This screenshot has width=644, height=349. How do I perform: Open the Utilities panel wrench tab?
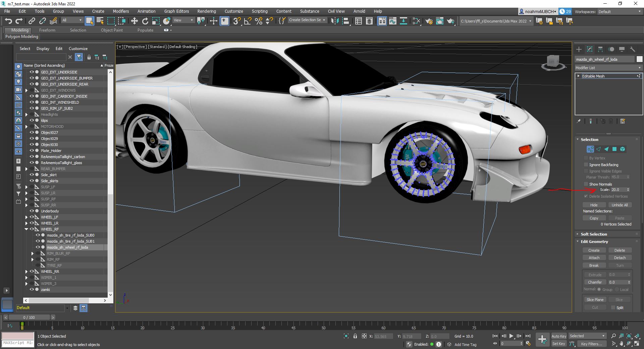pos(633,49)
